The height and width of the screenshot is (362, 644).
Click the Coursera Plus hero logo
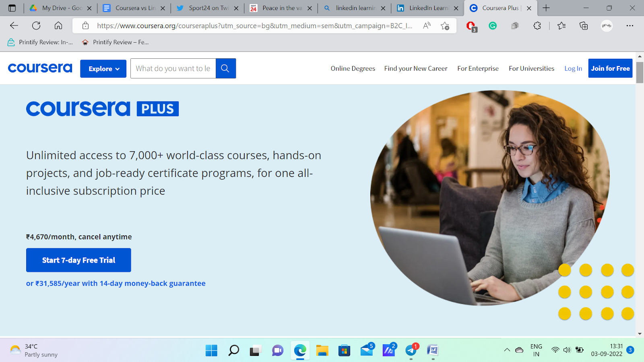tap(102, 109)
